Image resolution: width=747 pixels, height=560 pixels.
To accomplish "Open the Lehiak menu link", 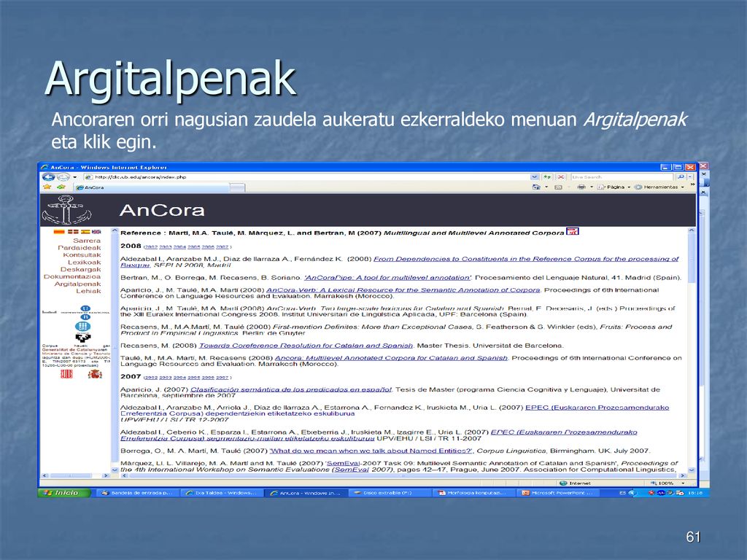I will [x=88, y=291].
